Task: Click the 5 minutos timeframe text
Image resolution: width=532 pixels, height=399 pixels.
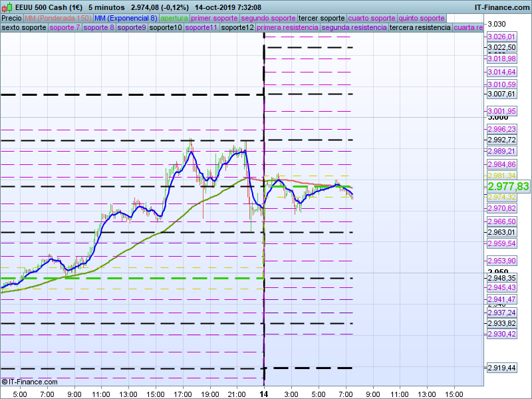Action: click(107, 7)
